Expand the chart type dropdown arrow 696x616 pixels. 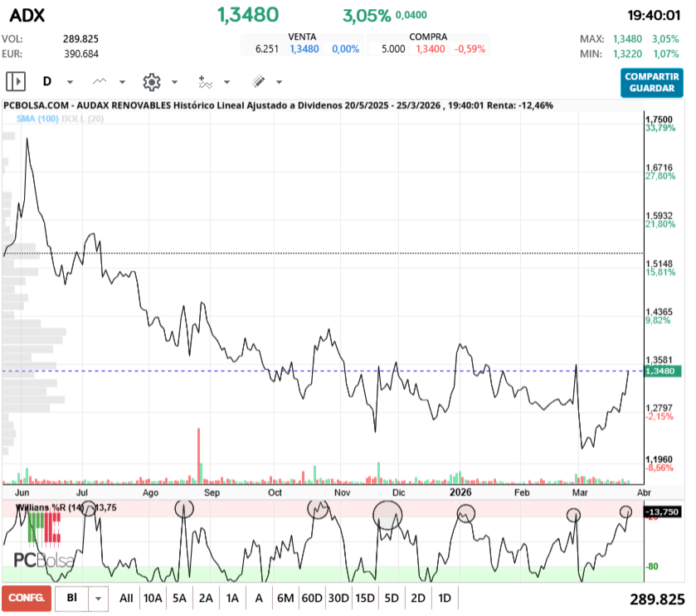point(121,81)
